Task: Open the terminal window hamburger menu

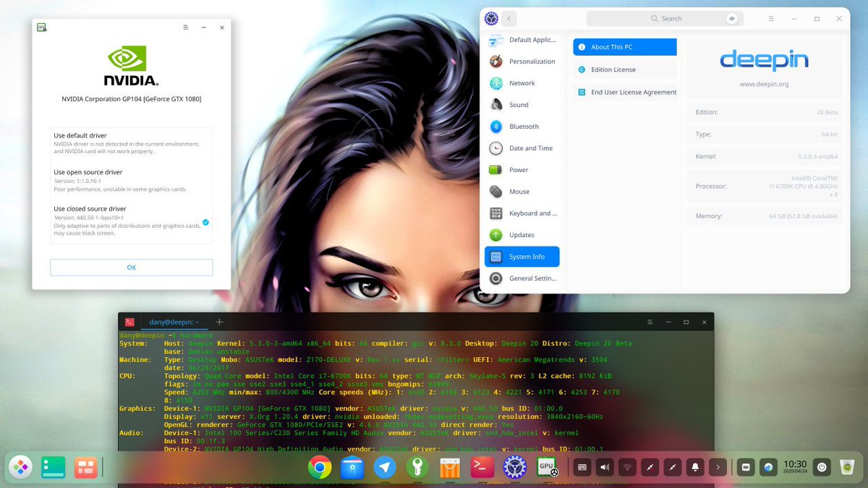Action: [650, 322]
